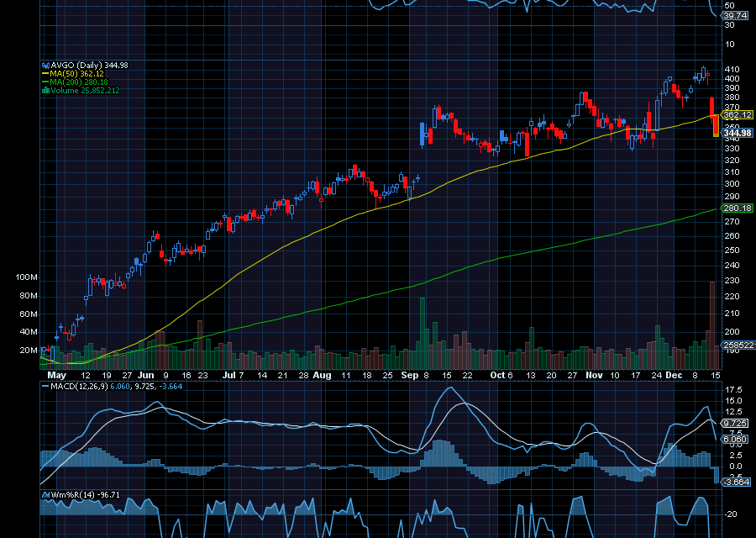This screenshot has width=756, height=538.
Task: Click the yellow MA(50) line icon in legend
Action: (x=46, y=73)
